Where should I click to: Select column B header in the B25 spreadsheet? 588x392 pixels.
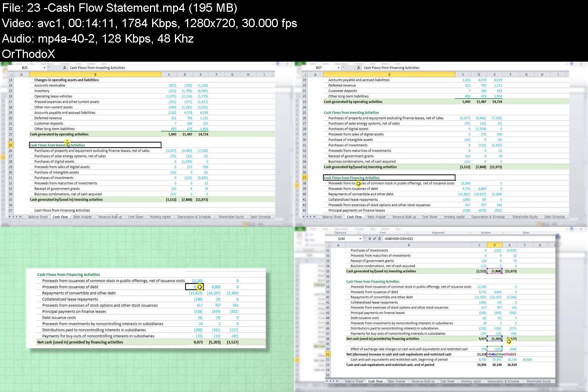tap(95, 75)
